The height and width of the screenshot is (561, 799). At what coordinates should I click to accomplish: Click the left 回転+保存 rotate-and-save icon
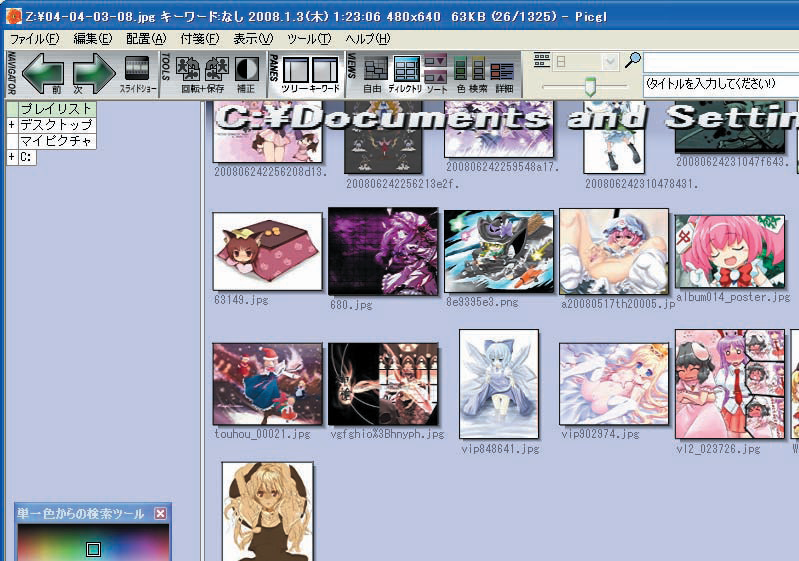188,69
